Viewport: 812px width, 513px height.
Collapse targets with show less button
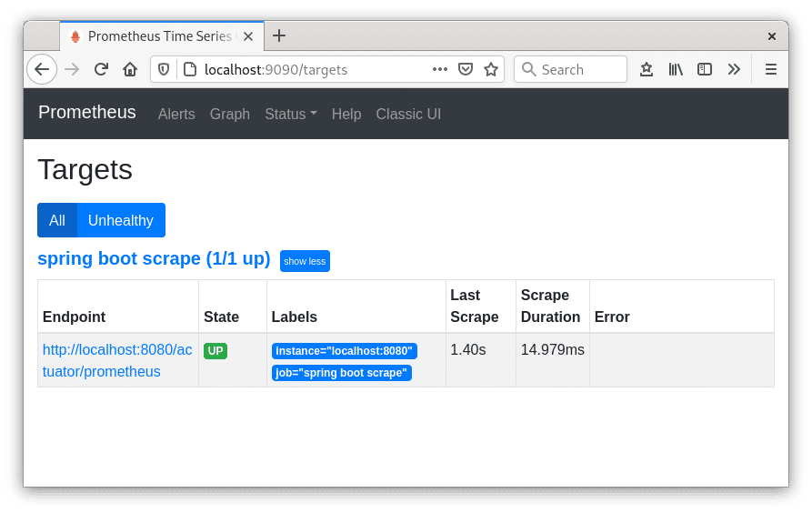point(305,261)
